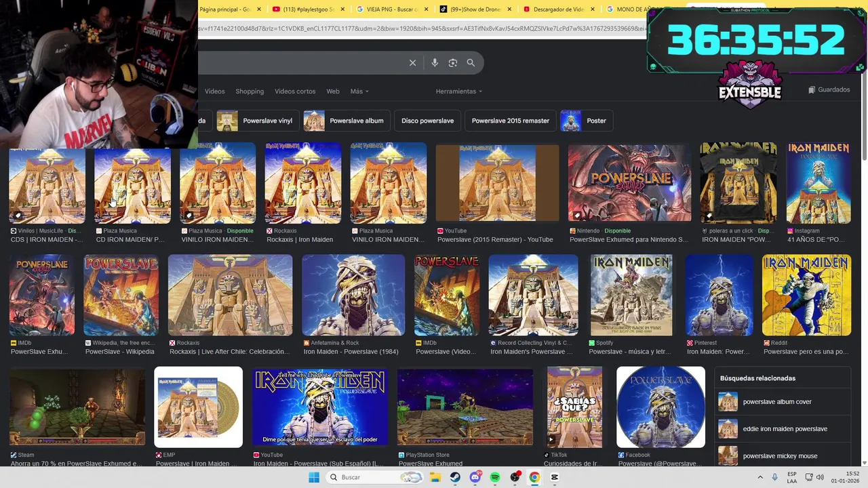Open the Facebook round Powerslave logo thumbnail

click(x=660, y=407)
